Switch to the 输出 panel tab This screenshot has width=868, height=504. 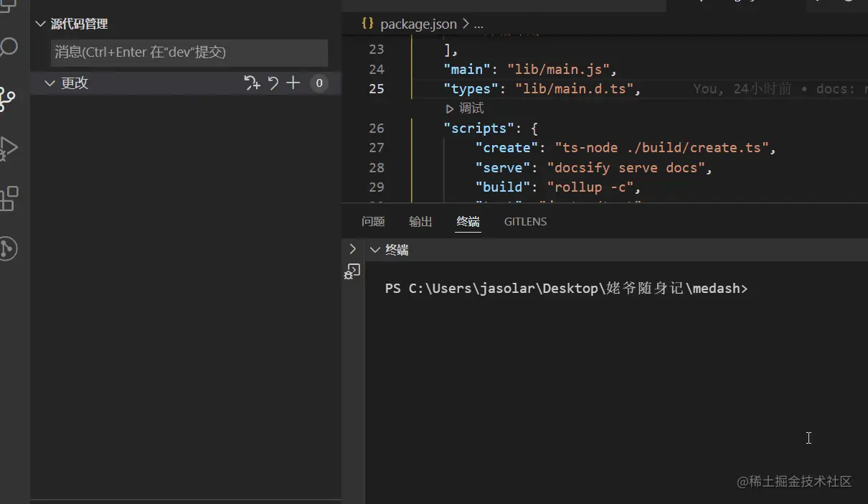[420, 222]
